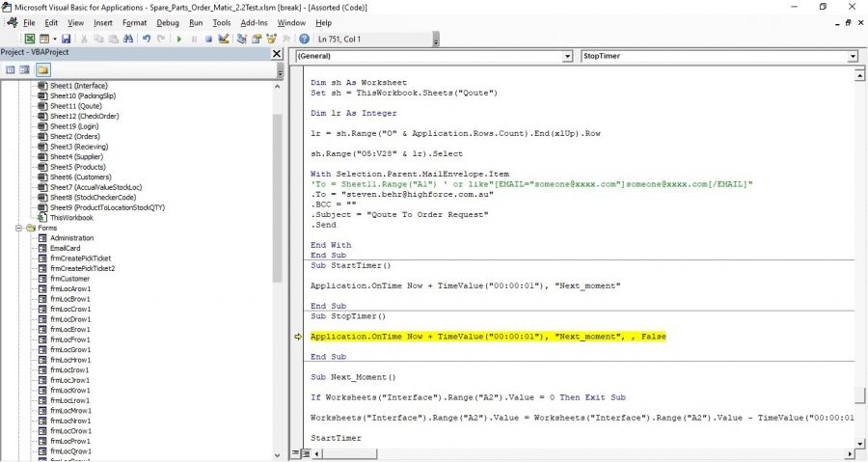868x462 pixels.
Task: Click the Insert UserForm toolbar icon
Action: 44,39
